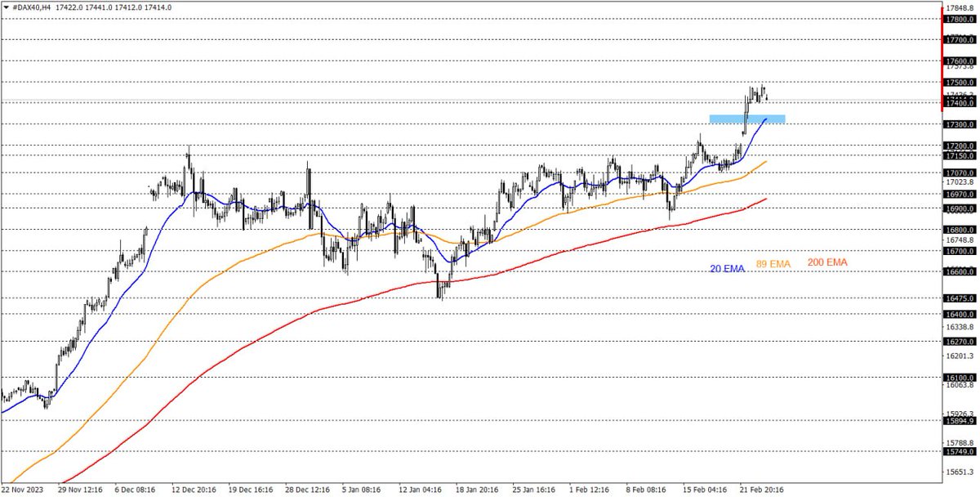This screenshot has height=497, width=980.
Task: Click the 1 Feb 12:16 time label
Action: click(x=590, y=490)
